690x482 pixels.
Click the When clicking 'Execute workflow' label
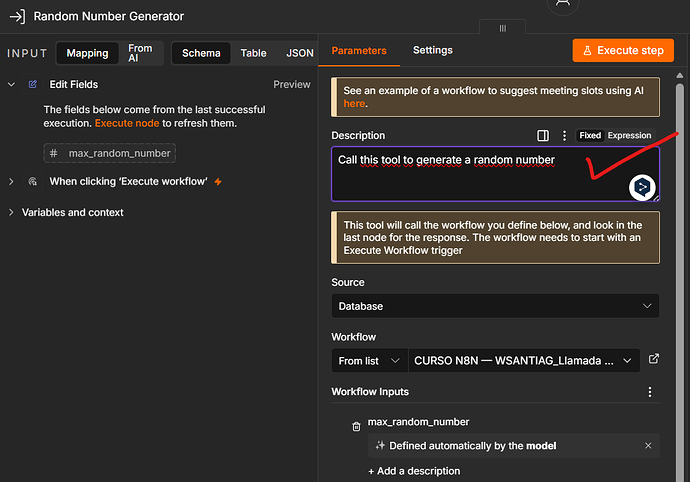(x=128, y=181)
